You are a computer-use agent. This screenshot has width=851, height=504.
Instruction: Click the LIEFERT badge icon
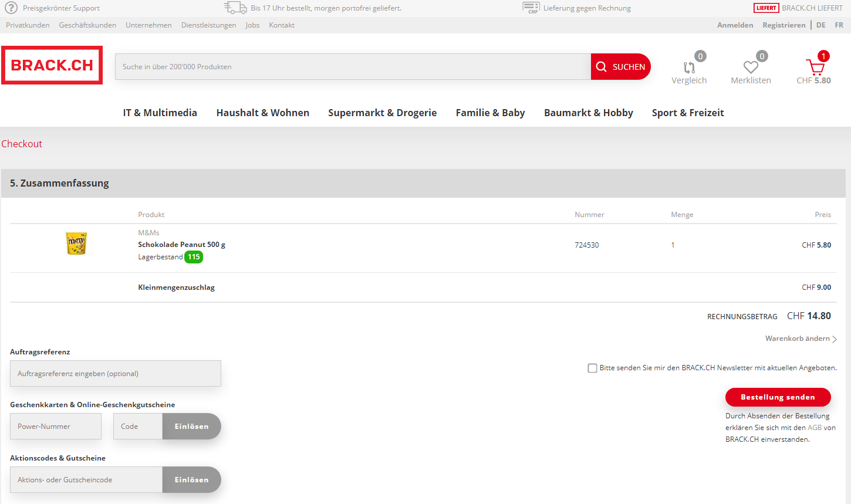pyautogui.click(x=766, y=8)
